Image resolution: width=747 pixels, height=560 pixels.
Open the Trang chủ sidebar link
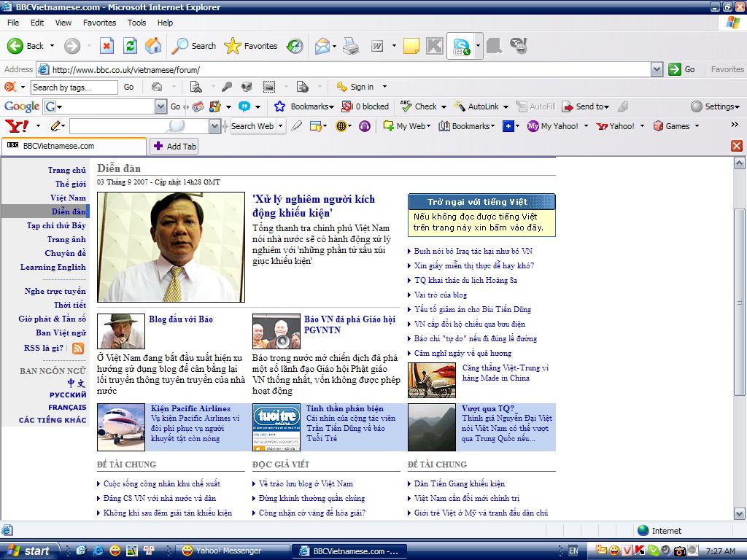click(66, 170)
